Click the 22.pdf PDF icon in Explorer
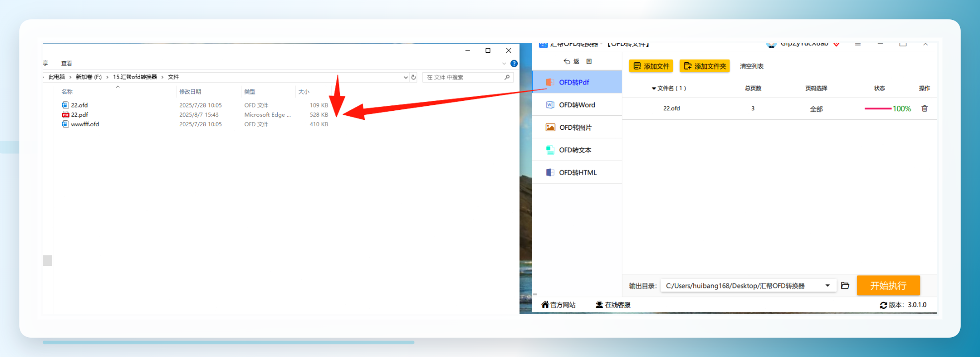The height and width of the screenshot is (357, 980). (x=65, y=114)
